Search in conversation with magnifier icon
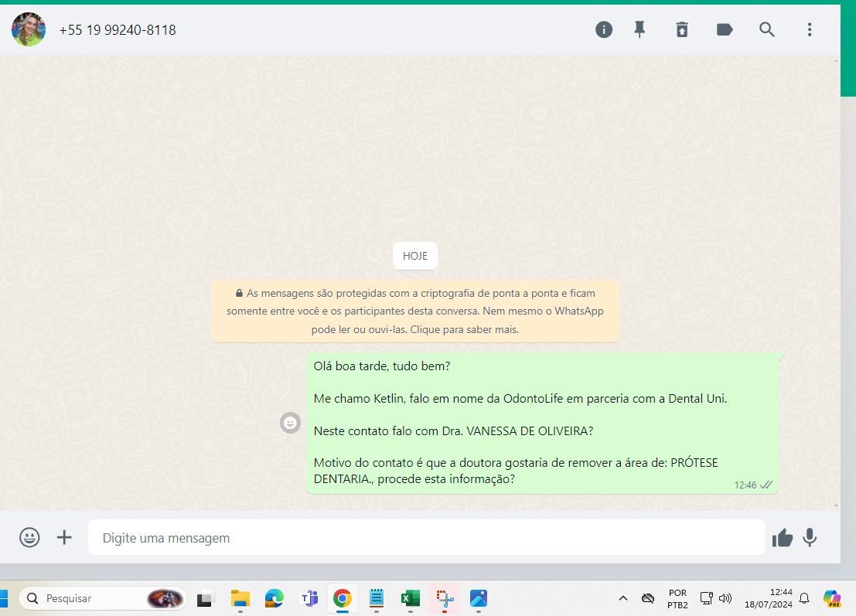This screenshot has width=856, height=616. click(766, 29)
